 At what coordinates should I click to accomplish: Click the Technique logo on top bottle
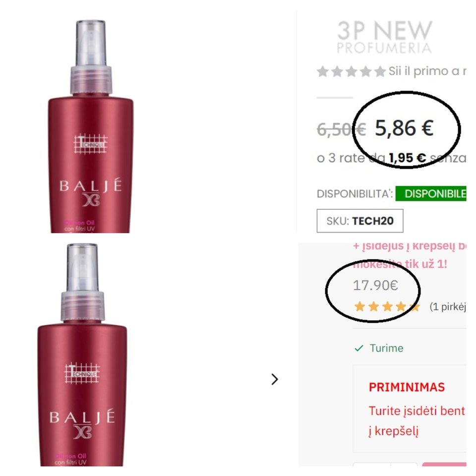(x=90, y=144)
